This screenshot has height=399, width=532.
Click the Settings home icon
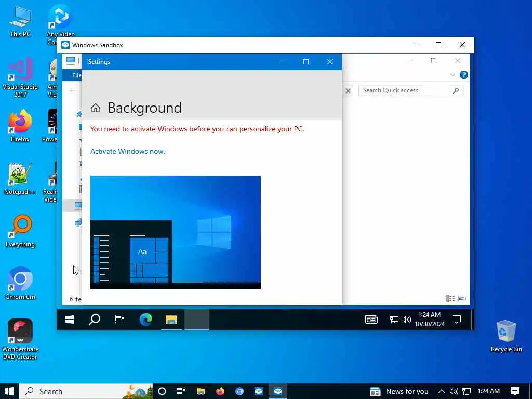point(96,108)
